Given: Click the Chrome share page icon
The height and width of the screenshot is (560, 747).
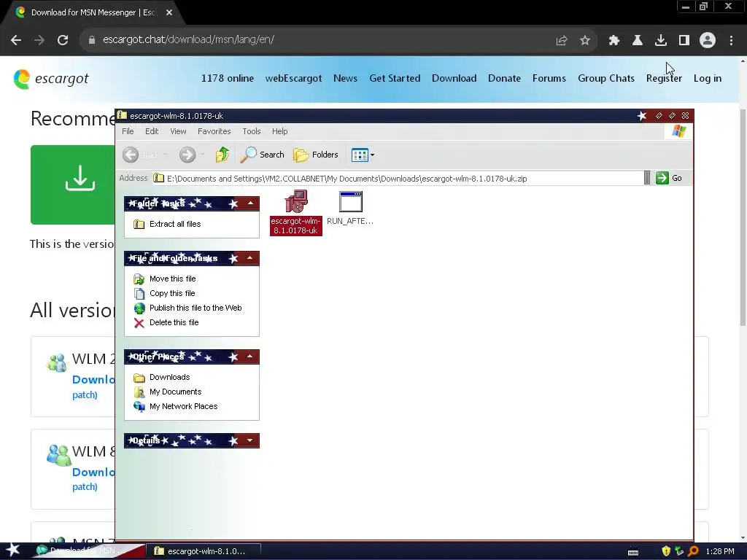Looking at the screenshot, I should (562, 41).
